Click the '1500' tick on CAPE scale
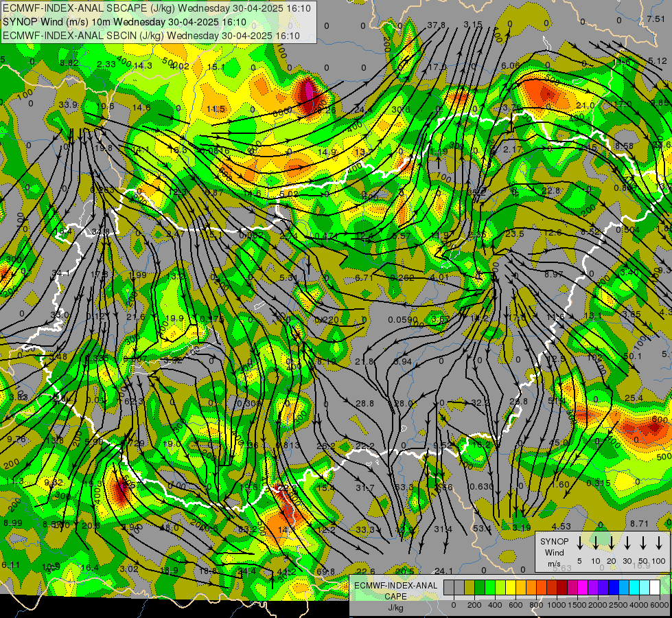The width and height of the screenshot is (672, 618). (577, 605)
